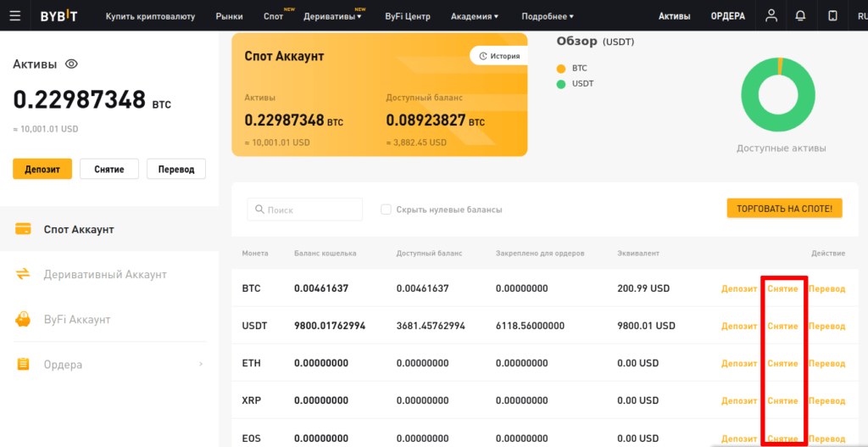Click the Bybit logo in header
Screen dimensions: 868x447
58,16
